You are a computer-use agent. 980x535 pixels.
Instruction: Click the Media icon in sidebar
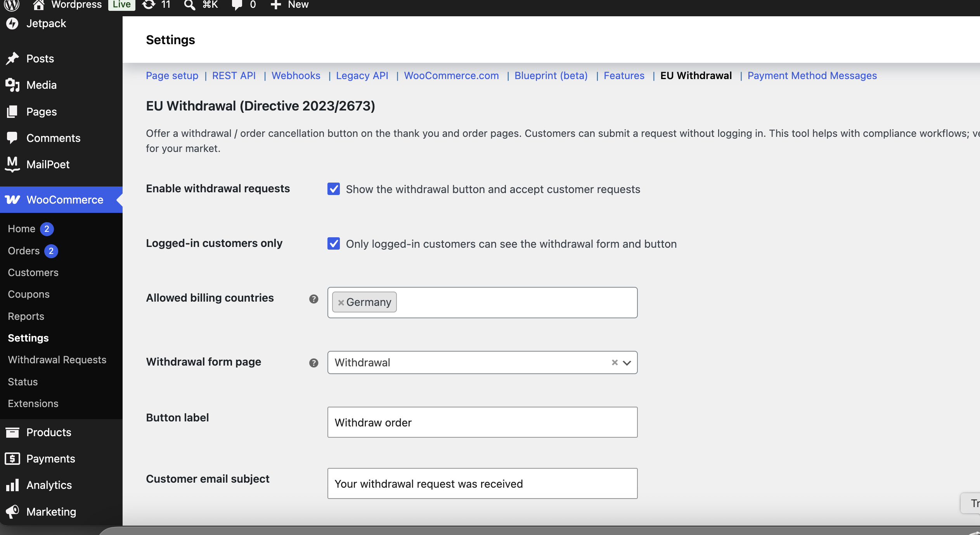[12, 85]
